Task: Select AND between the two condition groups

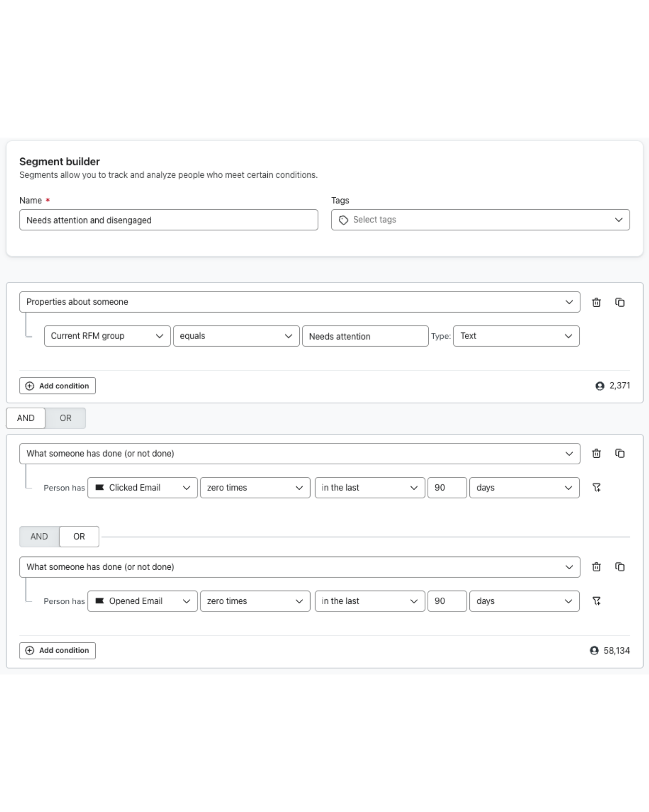Action: click(x=26, y=418)
